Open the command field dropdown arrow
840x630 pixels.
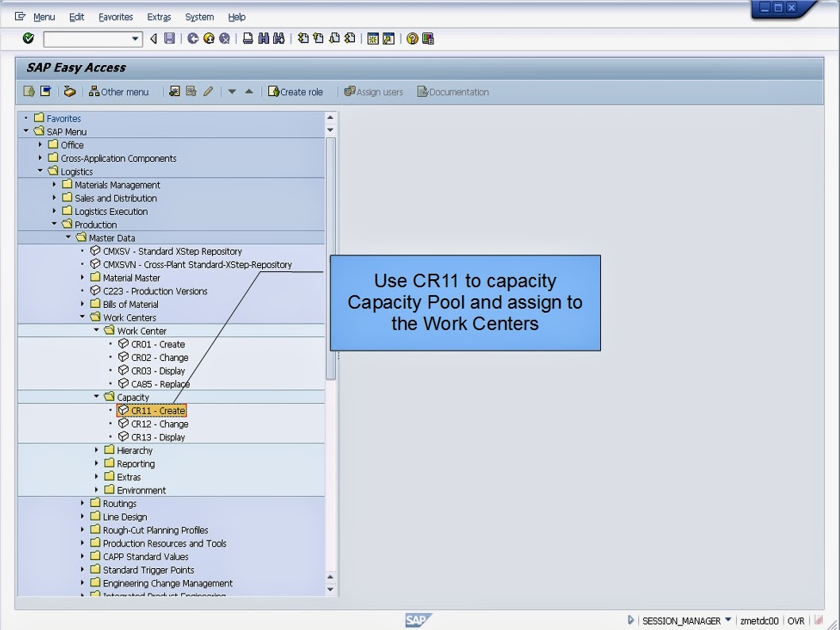pos(134,38)
